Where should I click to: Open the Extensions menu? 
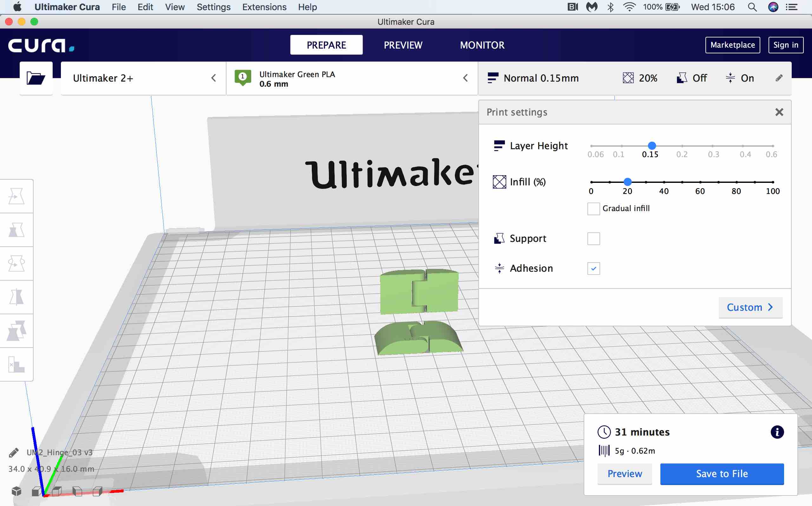pos(264,7)
